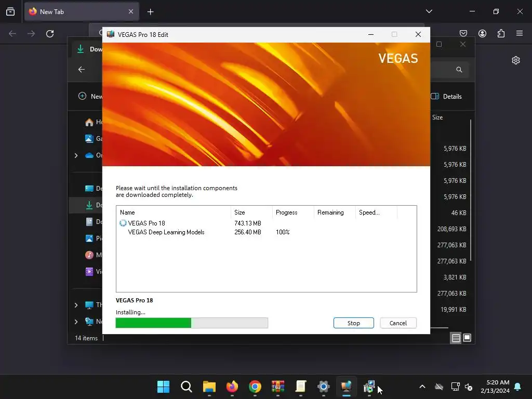The image size is (532, 399).
Task: Click the 46 KB file size entry
Action: pyautogui.click(x=459, y=212)
